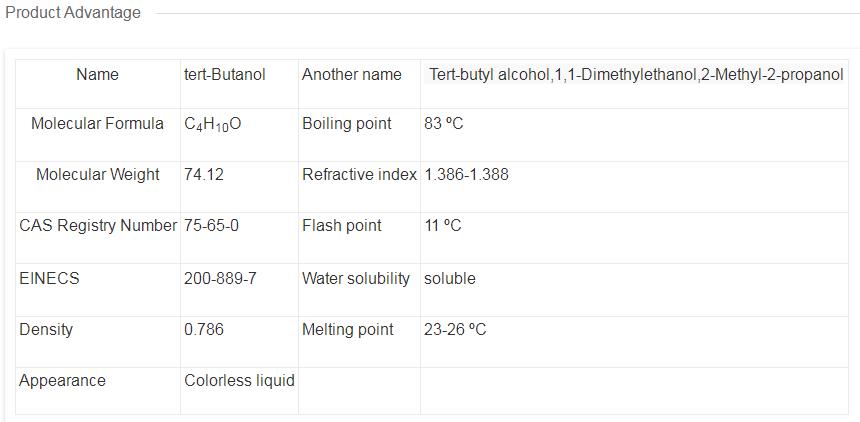This screenshot has height=422, width=860.
Task: Click the molecular weight value 74.12
Action: click(x=204, y=175)
